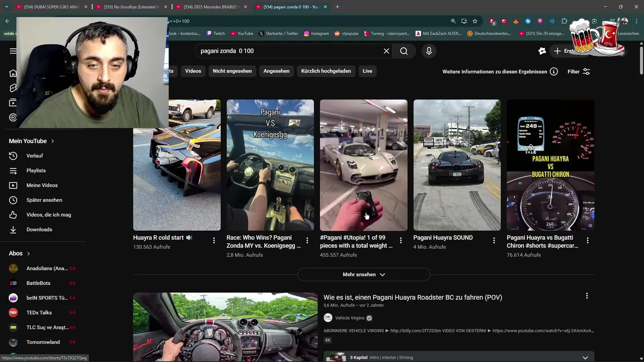Open the Filter options icon
The height and width of the screenshot is (362, 644).
coord(586,71)
